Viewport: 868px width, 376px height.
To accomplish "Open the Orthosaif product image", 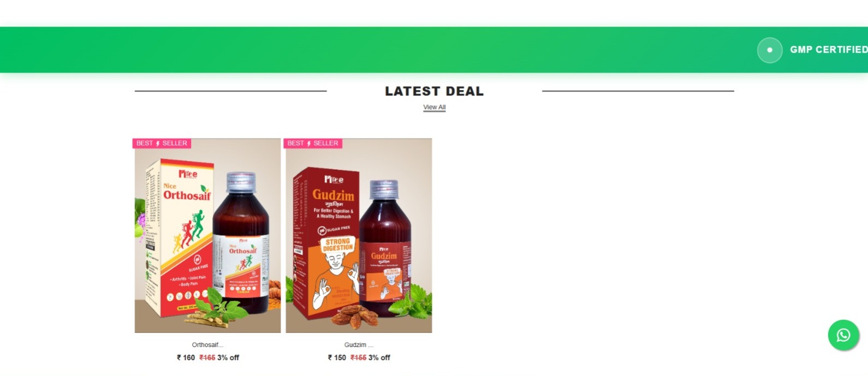I will pos(207,235).
